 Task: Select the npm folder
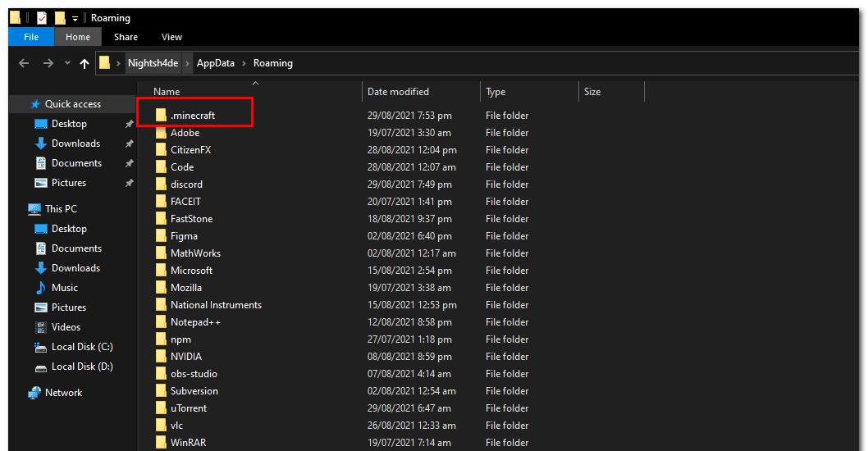[x=180, y=339]
